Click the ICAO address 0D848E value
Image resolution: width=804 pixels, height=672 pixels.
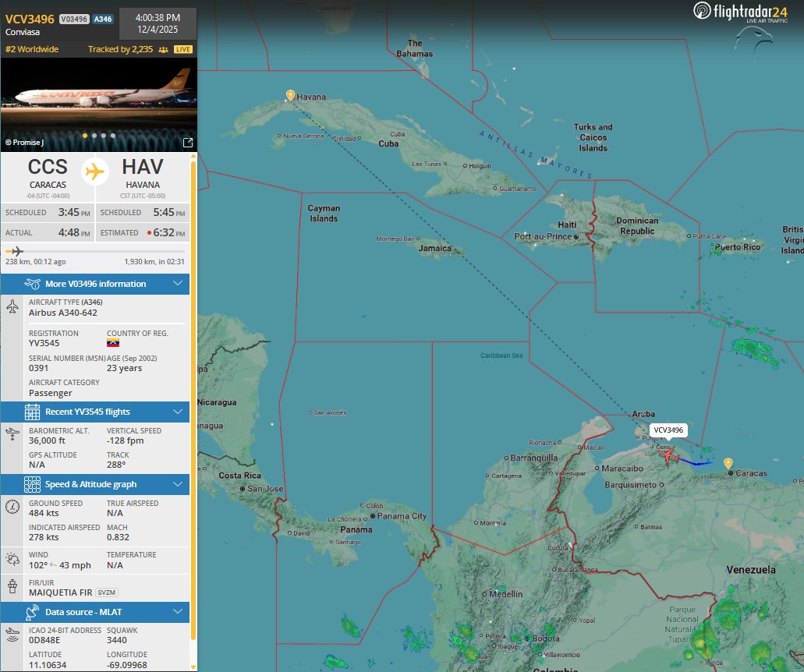[x=44, y=640]
